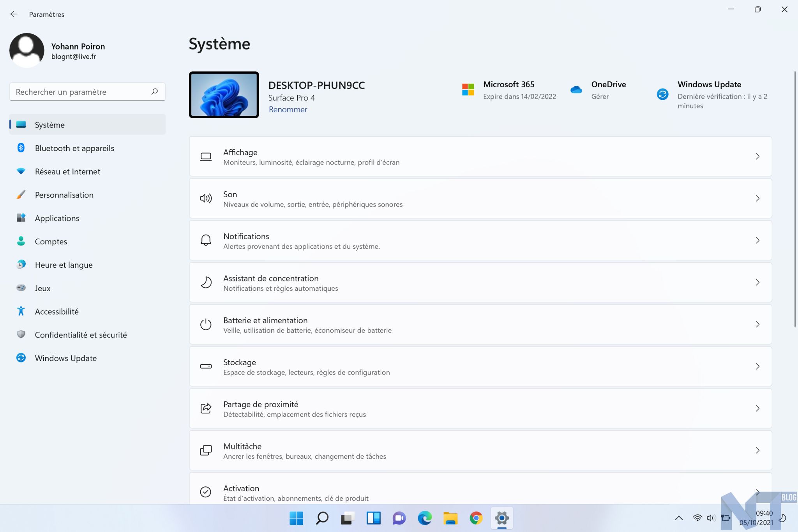Open Microsoft Edge from the taskbar
This screenshot has height=532, width=798.
pyautogui.click(x=425, y=518)
